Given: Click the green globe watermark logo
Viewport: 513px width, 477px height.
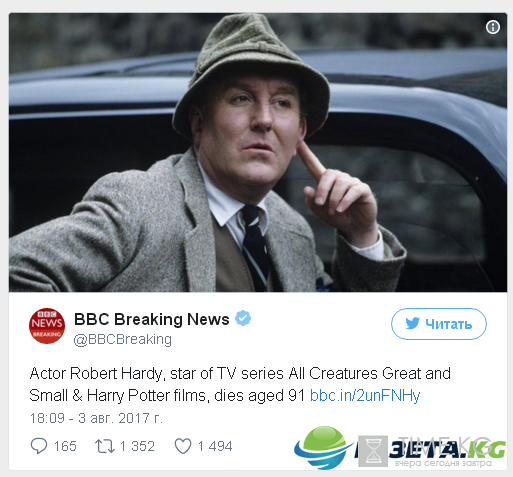Looking at the screenshot, I should tap(323, 447).
